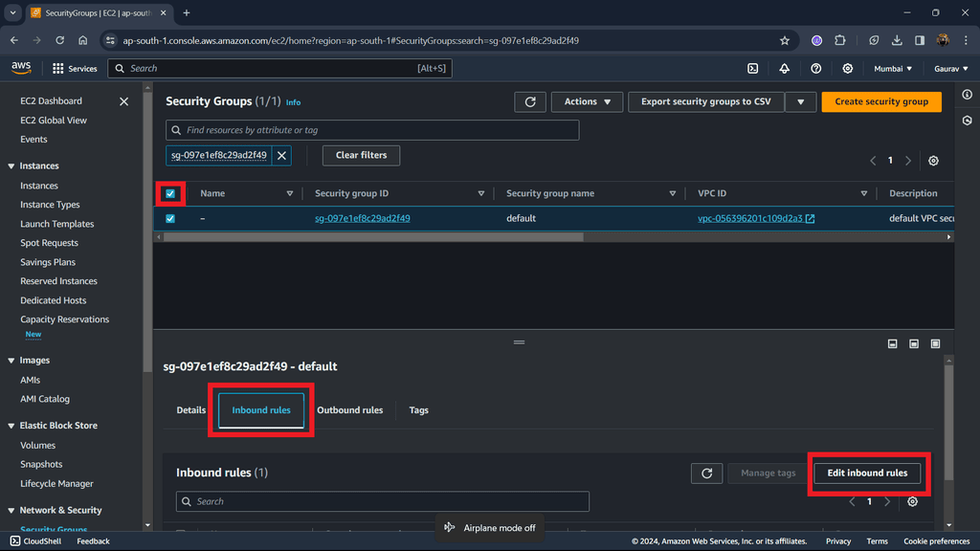Open AWS CloudShell from the top navigation icon
Viewport: 980px width, 551px height.
pyautogui.click(x=752, y=69)
